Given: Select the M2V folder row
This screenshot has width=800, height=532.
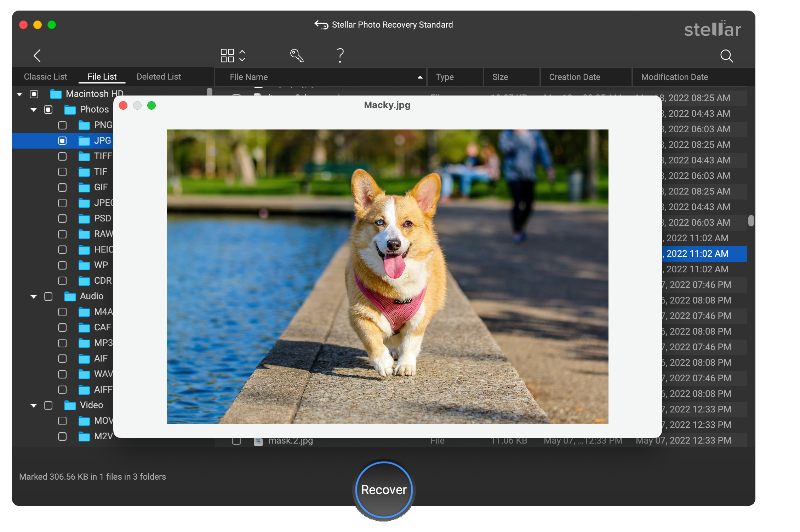Looking at the screenshot, I should point(63,436).
